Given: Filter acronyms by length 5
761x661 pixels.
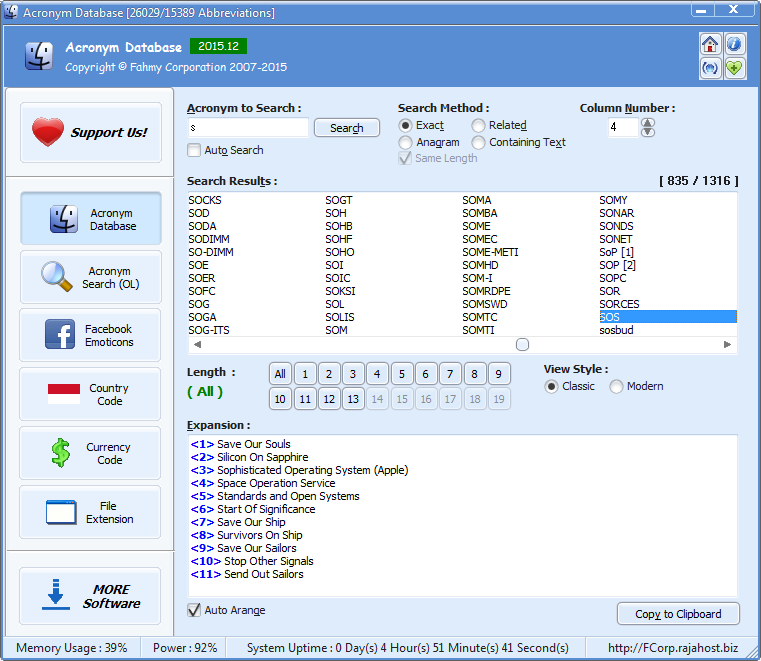Looking at the screenshot, I should coord(401,374).
